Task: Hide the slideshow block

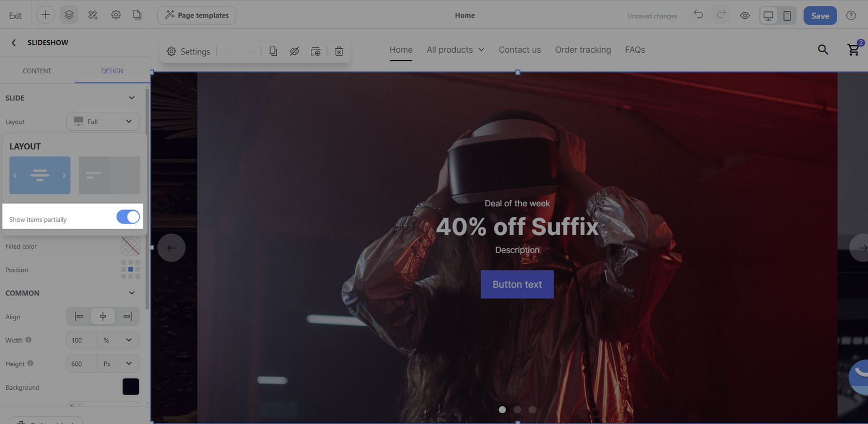Action: point(294,51)
